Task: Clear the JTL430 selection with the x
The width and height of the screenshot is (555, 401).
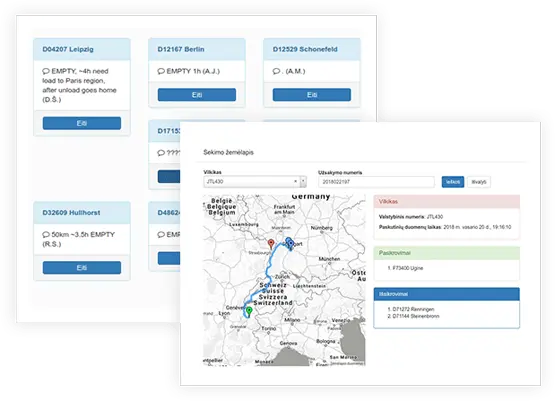Action: 296,182
